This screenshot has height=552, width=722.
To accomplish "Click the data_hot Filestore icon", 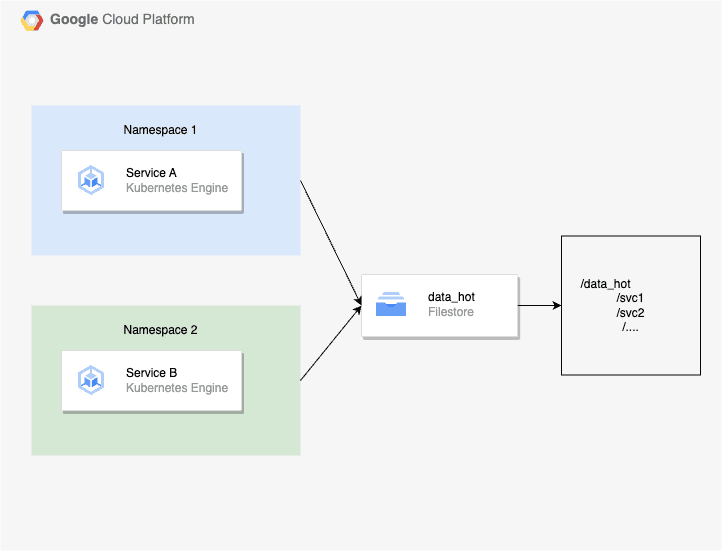I will pyautogui.click(x=391, y=305).
